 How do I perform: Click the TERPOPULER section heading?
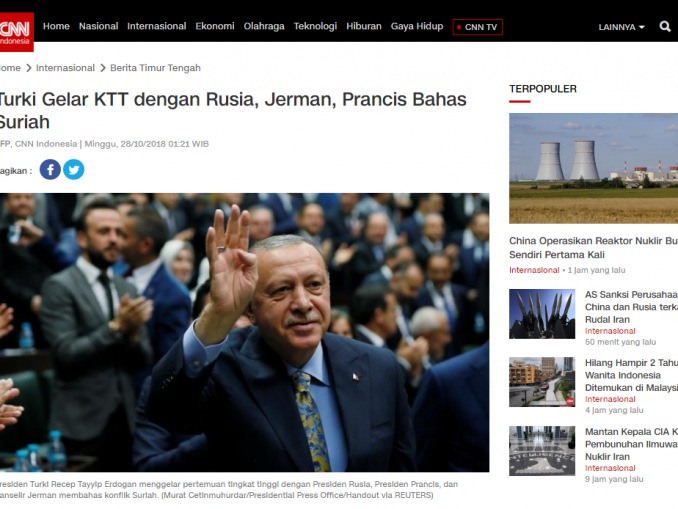click(x=543, y=89)
